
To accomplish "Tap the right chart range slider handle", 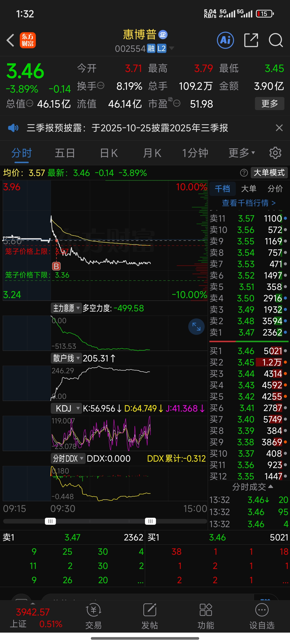I will pos(150,521).
